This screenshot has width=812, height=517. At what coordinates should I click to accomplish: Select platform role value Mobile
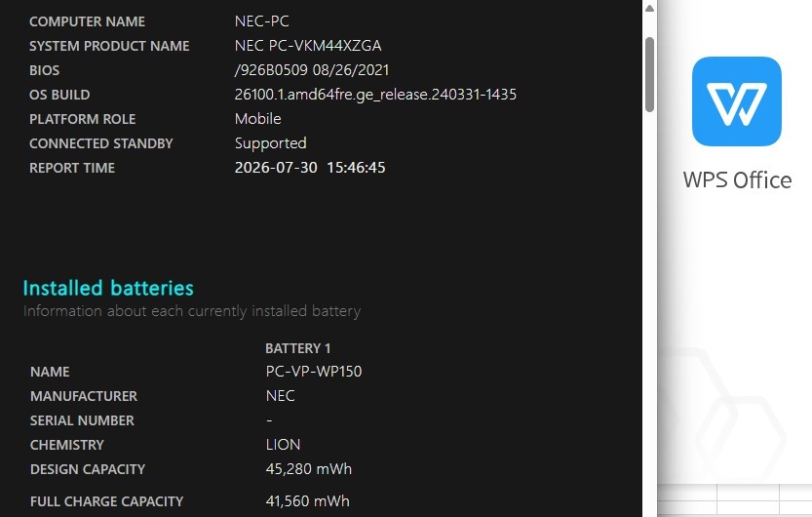(x=258, y=119)
